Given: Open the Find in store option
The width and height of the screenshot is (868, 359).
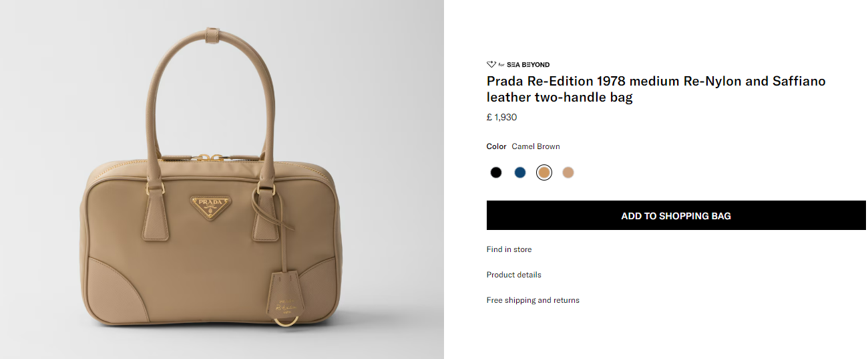Looking at the screenshot, I should 509,249.
